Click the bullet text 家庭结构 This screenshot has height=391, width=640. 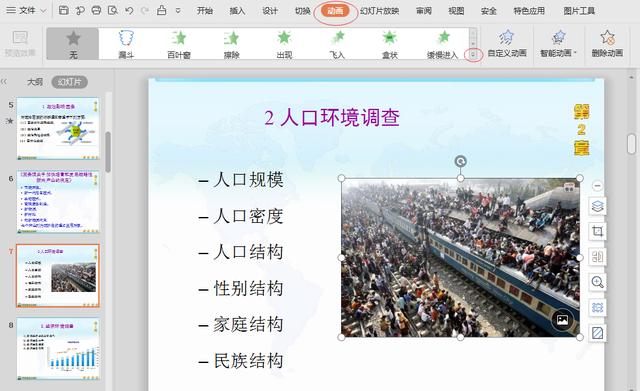coord(248,324)
